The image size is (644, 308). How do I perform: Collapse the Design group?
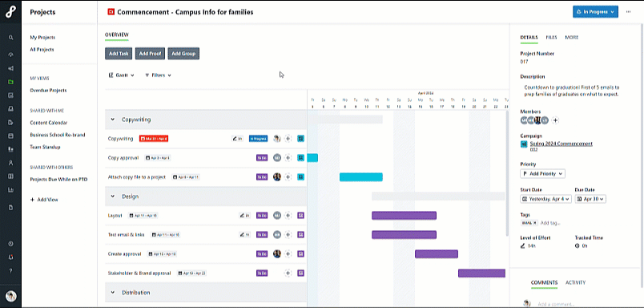(112, 197)
